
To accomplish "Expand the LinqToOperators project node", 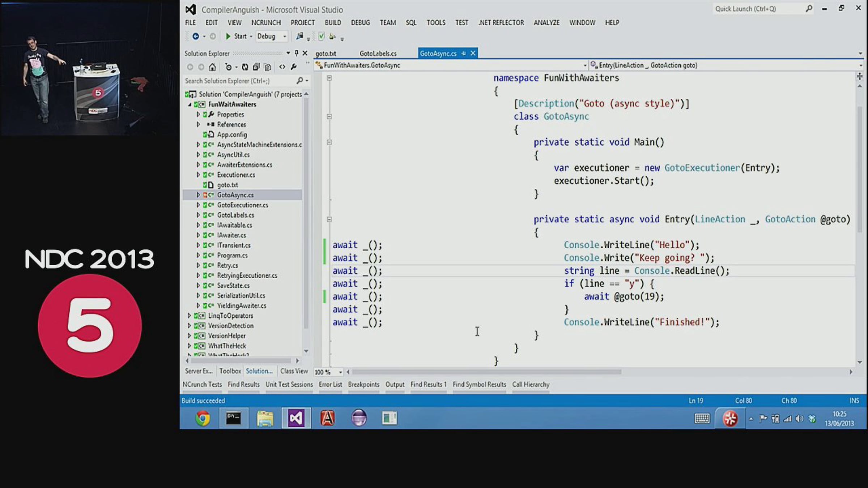I will [189, 316].
